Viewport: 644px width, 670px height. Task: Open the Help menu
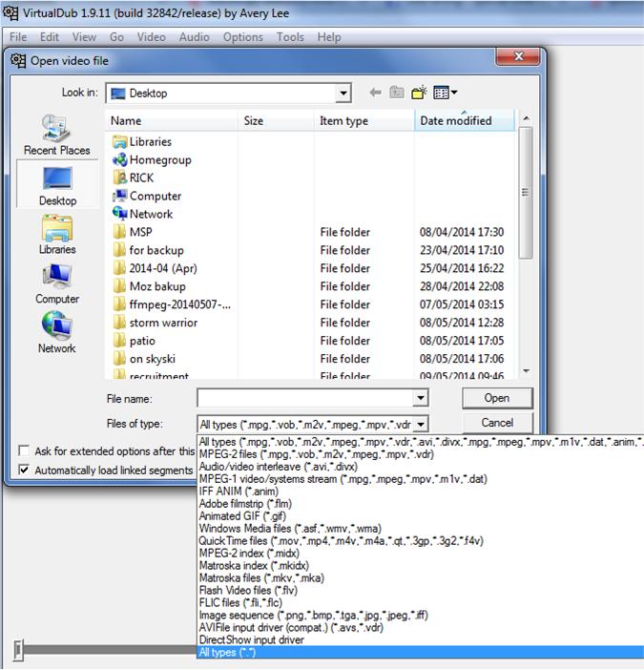[x=329, y=37]
